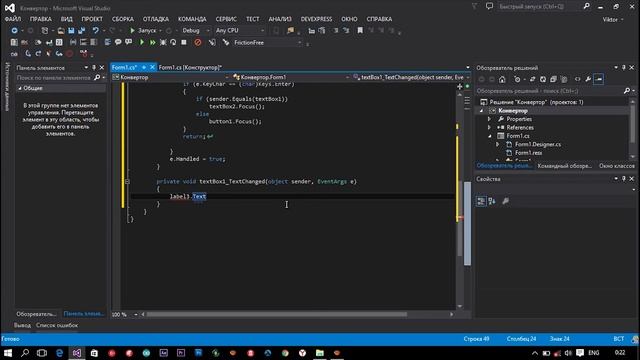Click the red prohibit circle icon
Viewport: 640px width, 360px height.
pyautogui.click(x=198, y=42)
